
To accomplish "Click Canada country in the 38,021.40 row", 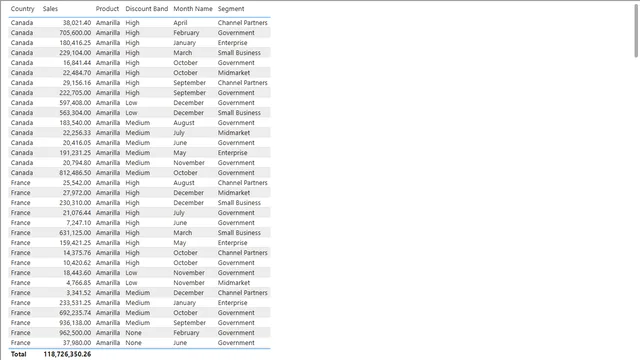I will tap(22, 23).
